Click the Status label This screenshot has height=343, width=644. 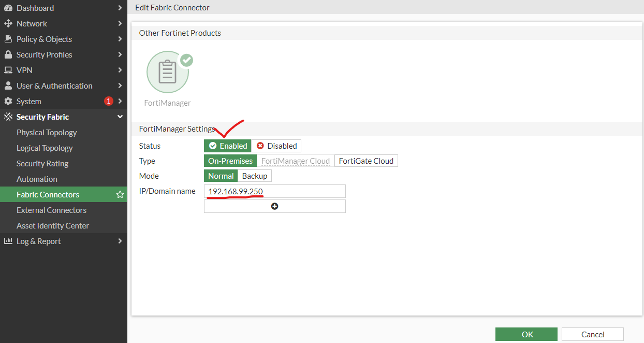150,146
